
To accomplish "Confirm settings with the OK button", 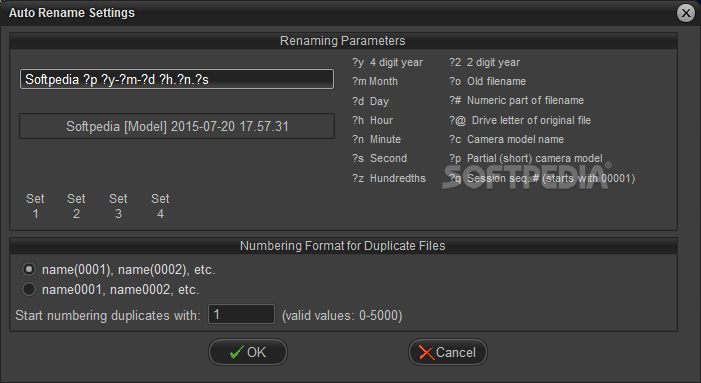I will tap(248, 352).
